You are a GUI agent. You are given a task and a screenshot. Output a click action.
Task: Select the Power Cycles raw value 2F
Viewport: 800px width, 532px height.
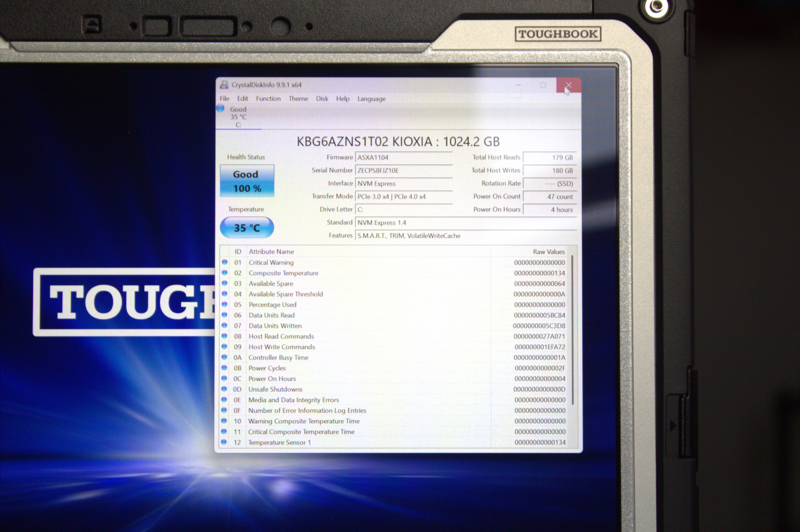click(540, 368)
